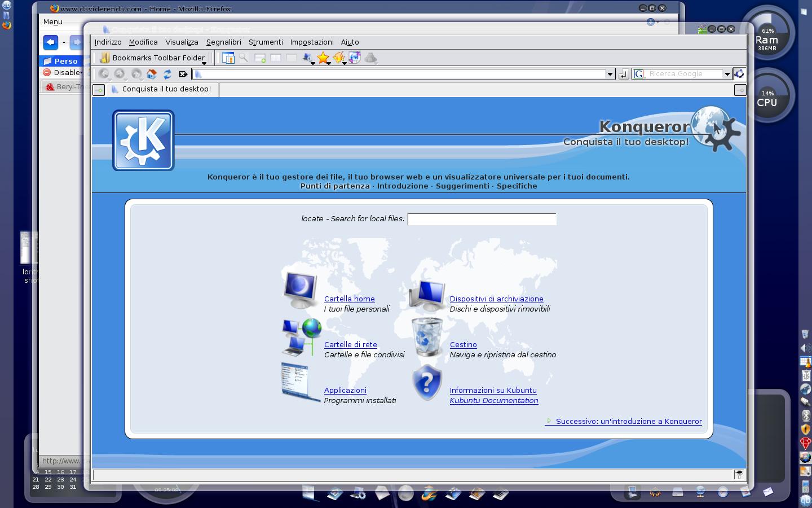Open the Cartella home link
Viewport: 812px width, 508px height.
[x=350, y=299]
